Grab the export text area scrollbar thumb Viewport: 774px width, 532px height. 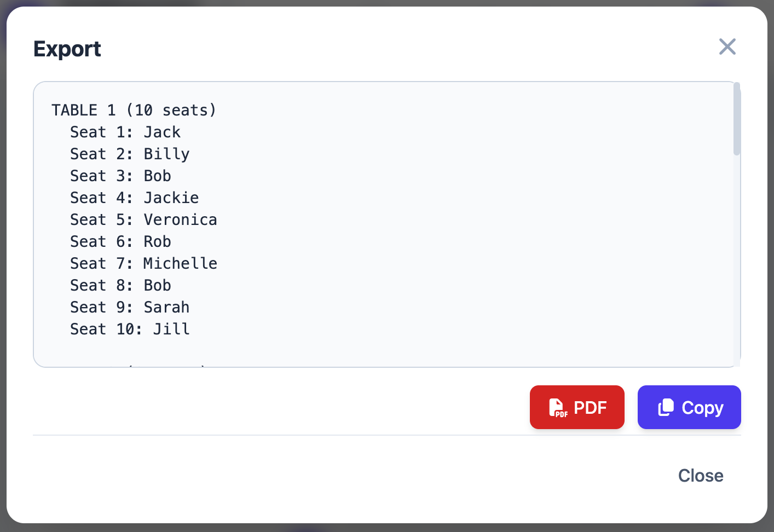click(737, 119)
